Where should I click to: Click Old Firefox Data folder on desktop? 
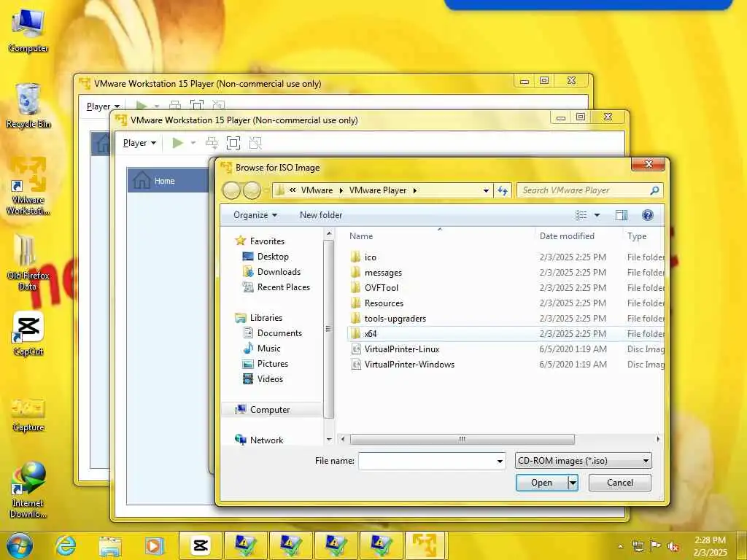click(x=28, y=262)
